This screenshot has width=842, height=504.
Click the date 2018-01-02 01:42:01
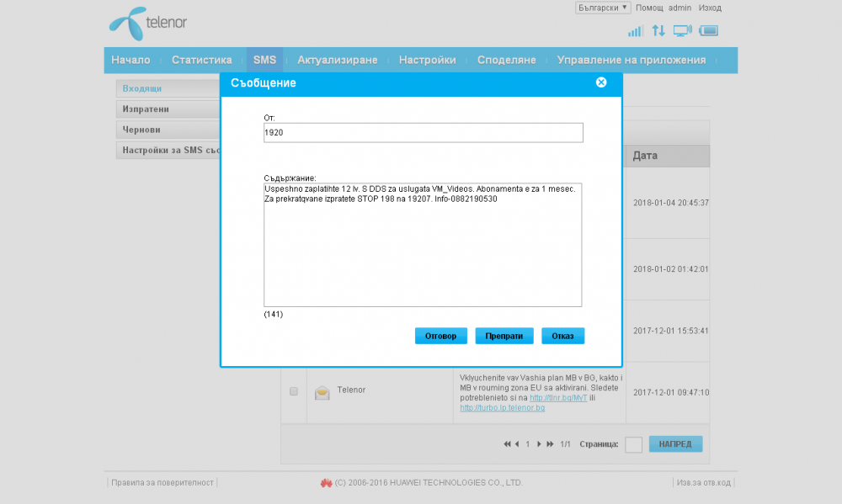pyautogui.click(x=671, y=269)
